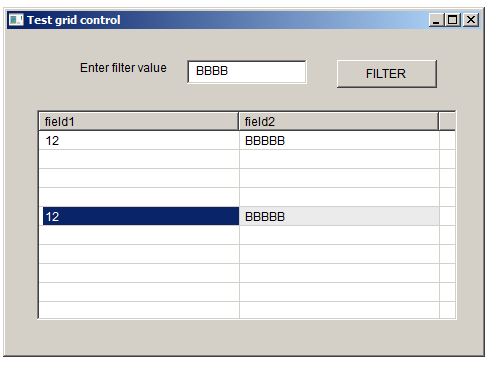Focus the filter value text box
496x376 pixels.
[x=247, y=72]
